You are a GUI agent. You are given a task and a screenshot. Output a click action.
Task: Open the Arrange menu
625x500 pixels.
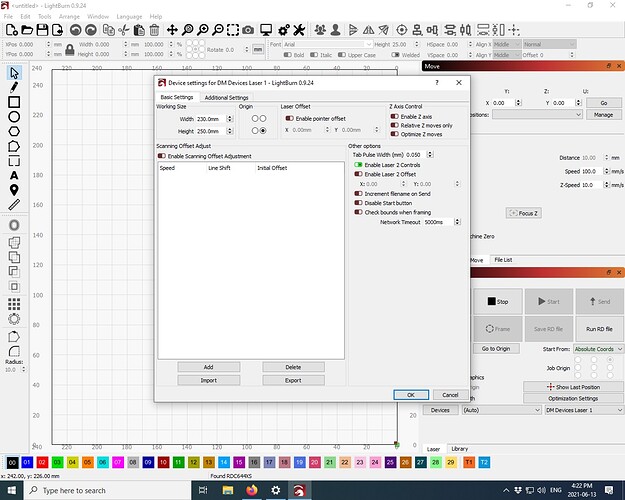pos(69,16)
